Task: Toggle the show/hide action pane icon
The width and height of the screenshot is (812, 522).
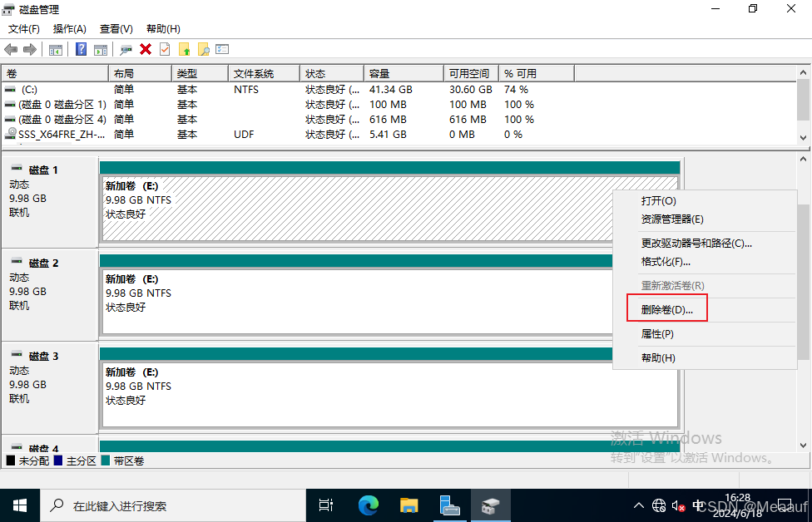Action: pos(101,50)
